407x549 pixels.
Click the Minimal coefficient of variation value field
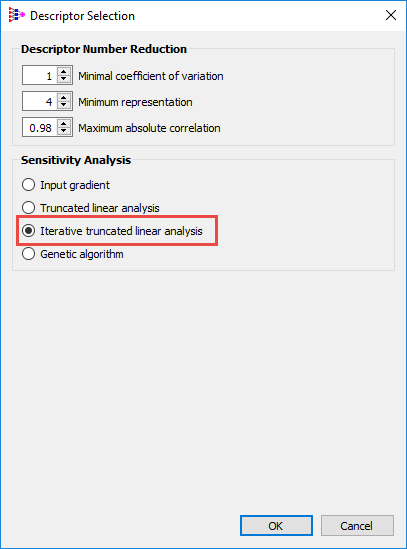(40, 75)
